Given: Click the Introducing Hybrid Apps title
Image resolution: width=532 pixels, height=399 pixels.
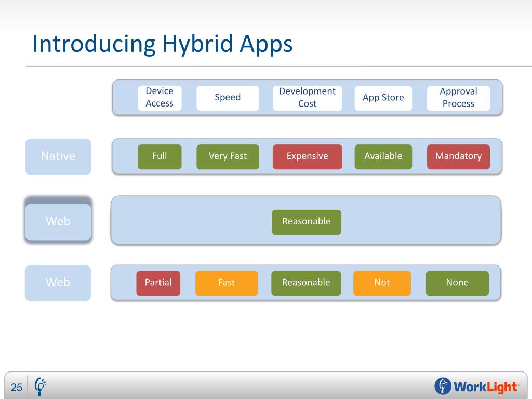Looking at the screenshot, I should [163, 44].
